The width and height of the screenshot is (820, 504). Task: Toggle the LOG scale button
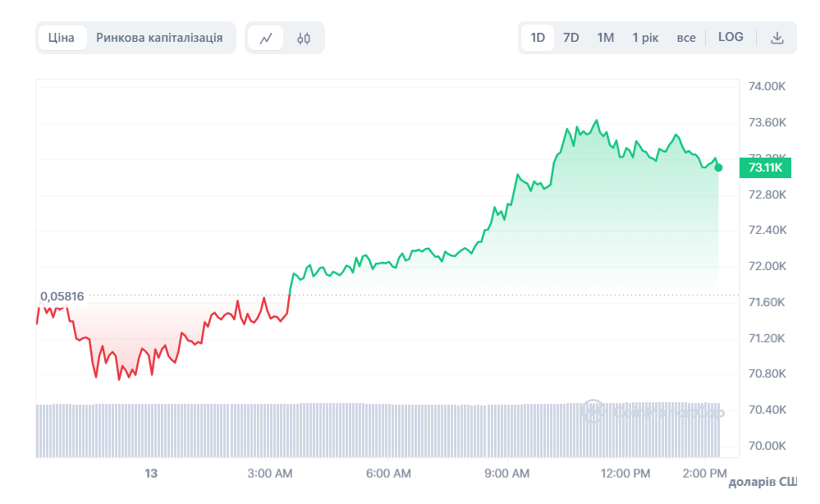[x=731, y=38]
